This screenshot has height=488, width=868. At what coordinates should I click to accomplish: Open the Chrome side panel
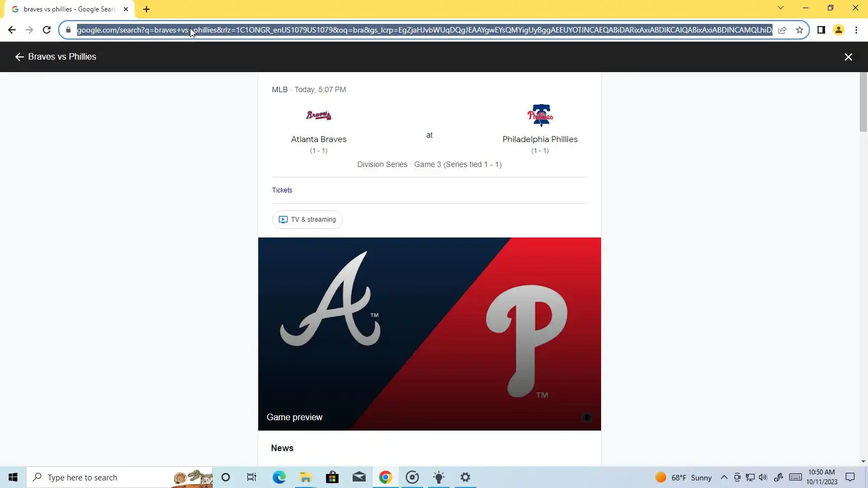click(x=821, y=30)
